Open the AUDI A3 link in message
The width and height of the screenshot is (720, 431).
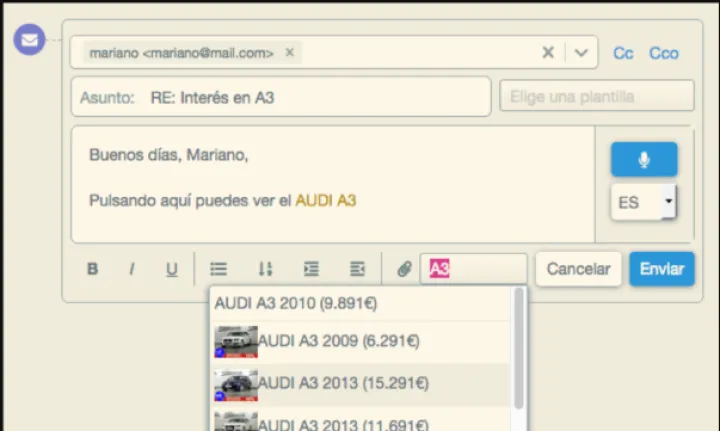coord(326,201)
